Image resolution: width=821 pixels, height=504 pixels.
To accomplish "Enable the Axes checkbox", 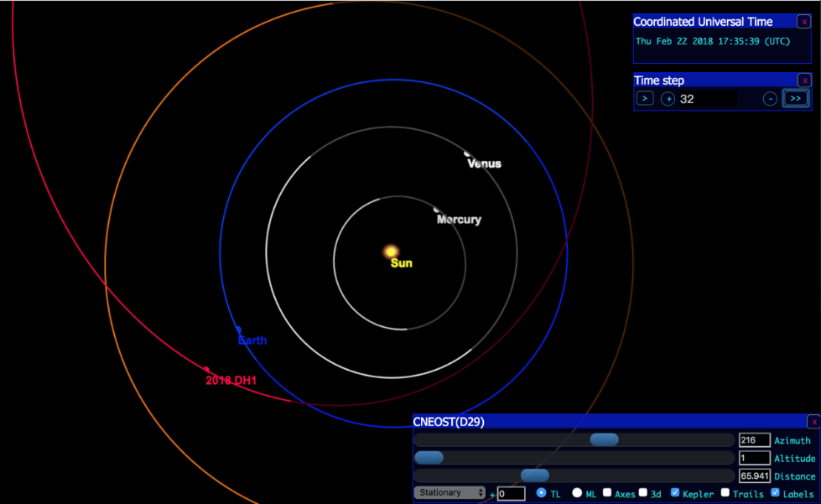I will [x=607, y=492].
